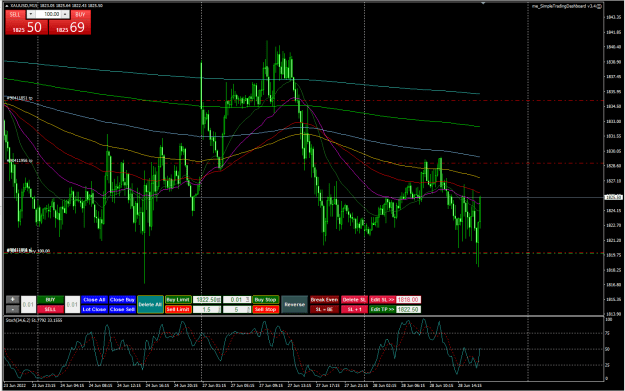
Task: Click the 1822.50 take profit field beside Edit TP
Action: click(409, 309)
